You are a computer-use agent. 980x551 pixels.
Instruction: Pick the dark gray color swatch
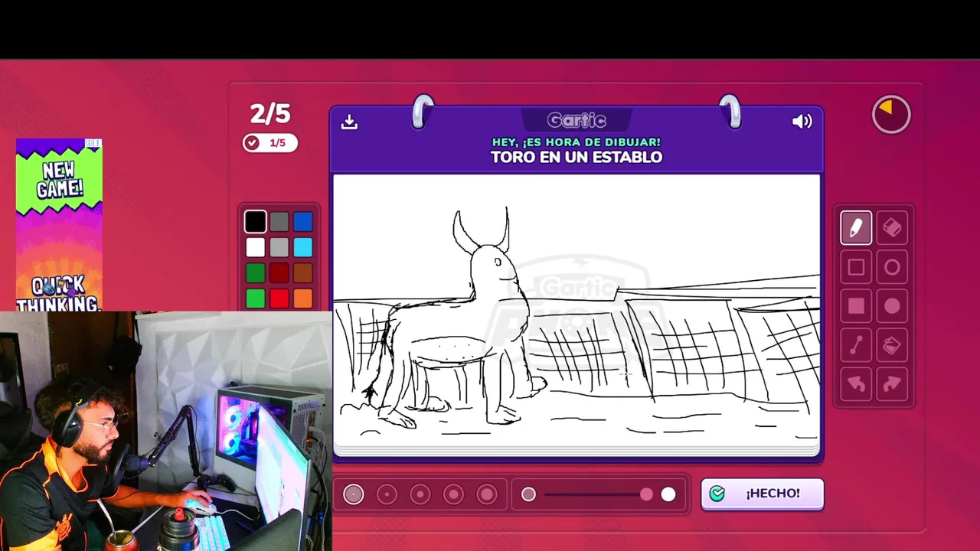click(x=279, y=222)
